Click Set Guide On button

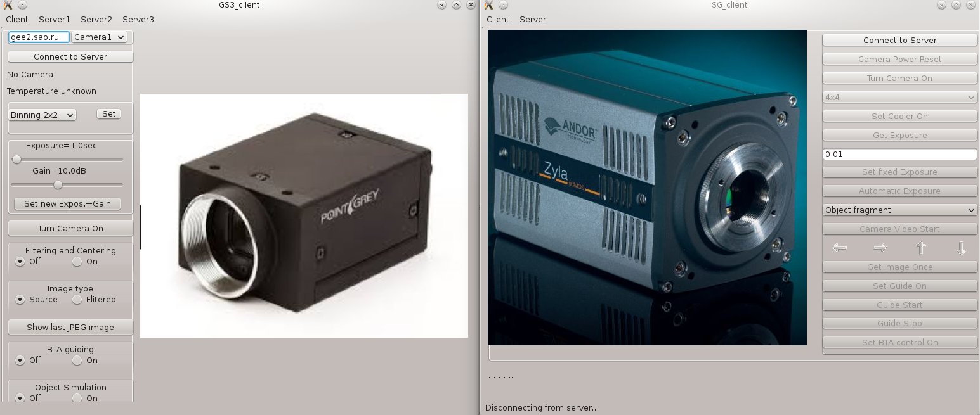(899, 286)
